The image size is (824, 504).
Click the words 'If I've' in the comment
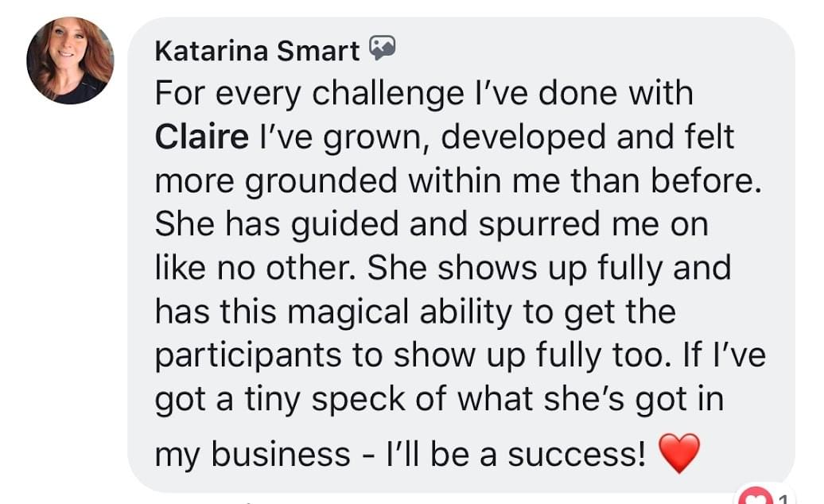[725, 355]
